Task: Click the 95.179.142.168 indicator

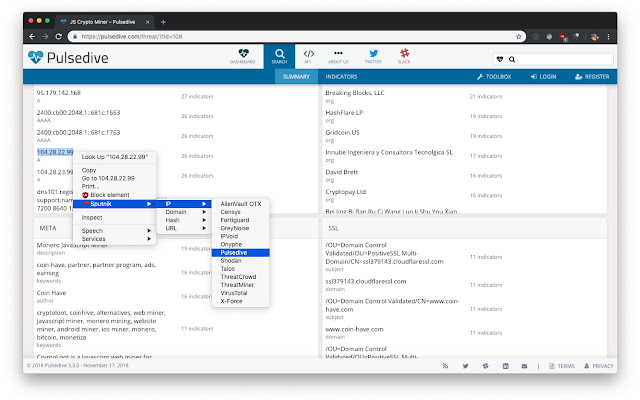Action: point(59,93)
